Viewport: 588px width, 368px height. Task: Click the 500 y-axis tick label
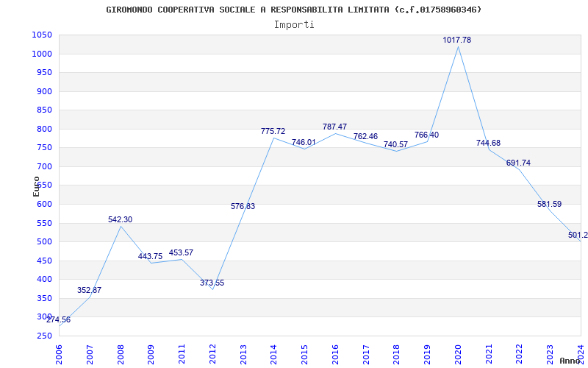(x=45, y=242)
